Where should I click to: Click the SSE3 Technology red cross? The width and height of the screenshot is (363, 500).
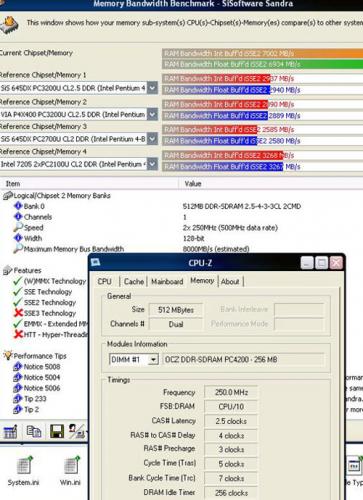pyautogui.click(x=18, y=313)
